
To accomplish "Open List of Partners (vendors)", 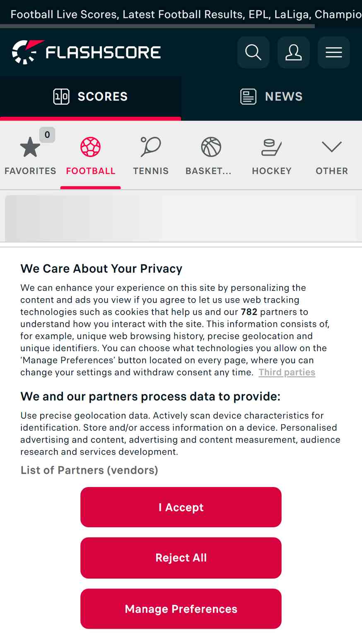I will click(89, 470).
